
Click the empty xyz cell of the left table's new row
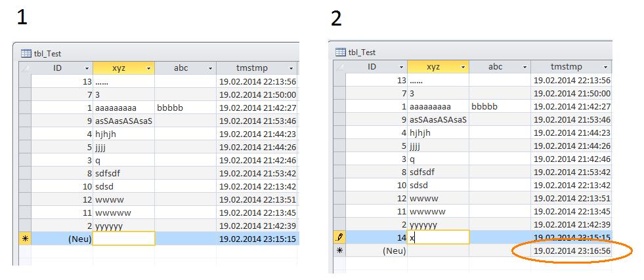pos(124,238)
